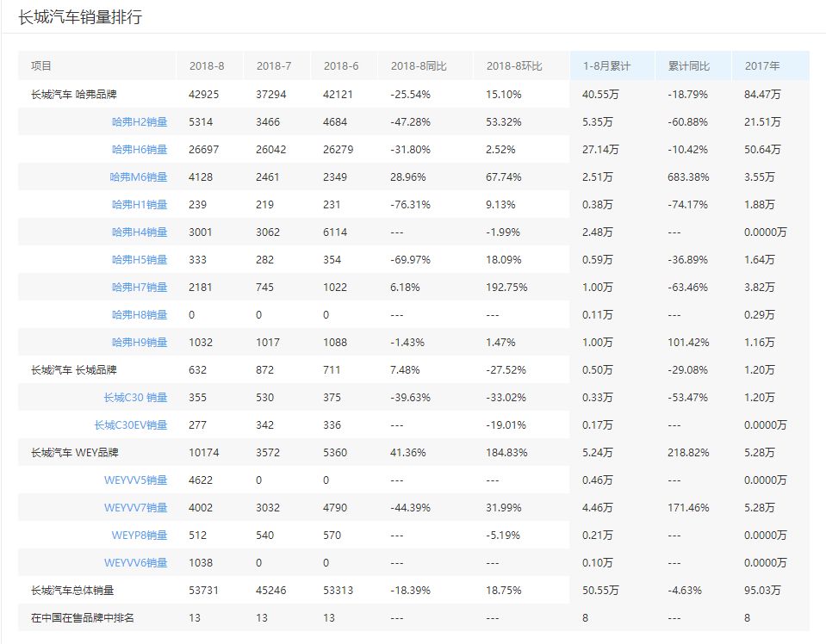Click the 6114 value in 哈弗H4 row
This screenshot has height=644, width=826.
click(335, 232)
